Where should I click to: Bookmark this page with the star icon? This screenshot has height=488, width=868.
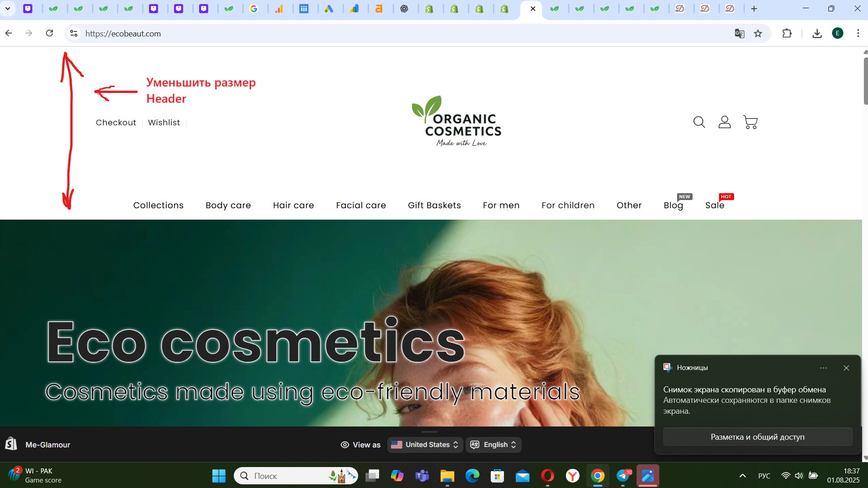[x=758, y=33]
